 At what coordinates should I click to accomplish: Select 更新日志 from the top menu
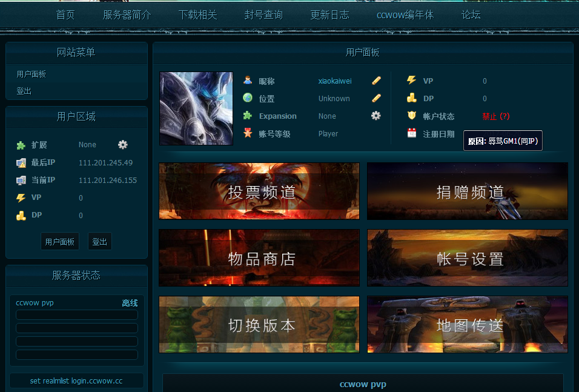click(x=330, y=15)
